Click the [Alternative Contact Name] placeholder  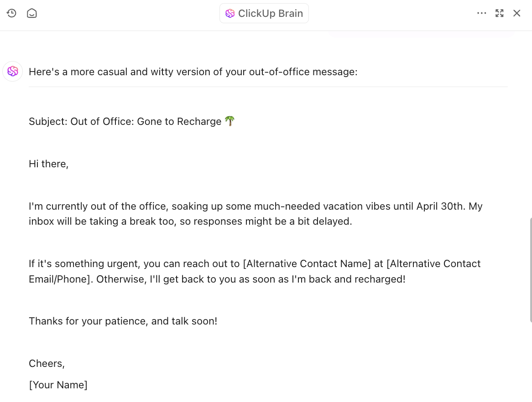(x=307, y=263)
